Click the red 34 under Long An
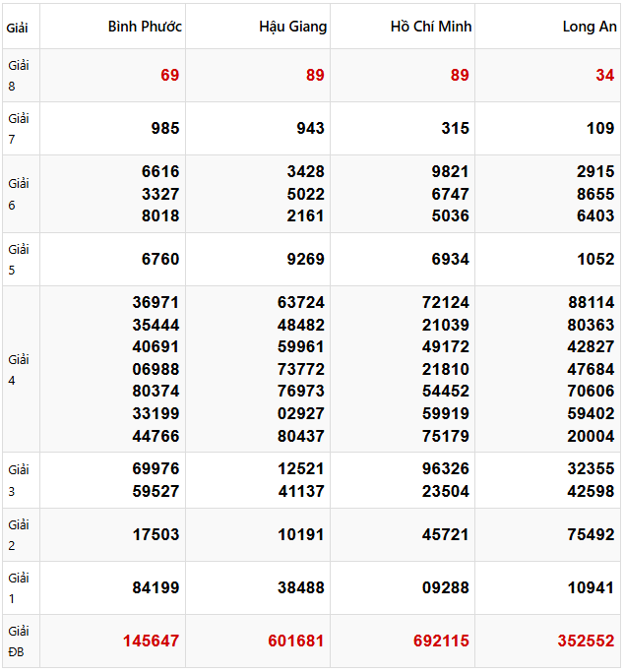Image resolution: width=624 pixels, height=672 pixels. click(604, 76)
